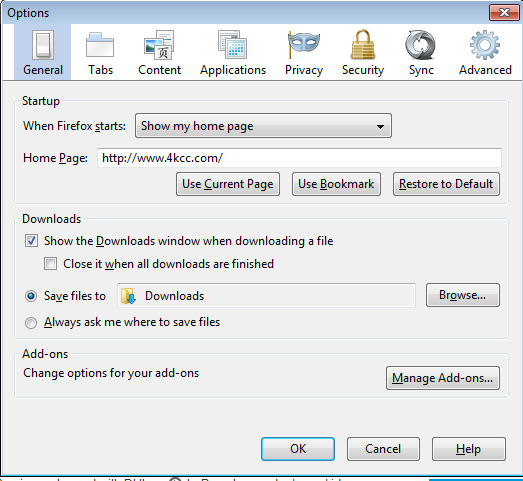
Task: Switch to the Applications label
Action: [x=233, y=70]
